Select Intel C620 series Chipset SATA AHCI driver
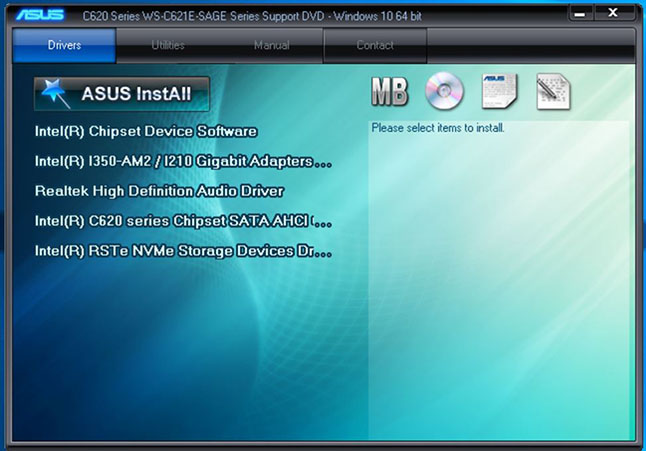The image size is (646, 451). point(183,221)
